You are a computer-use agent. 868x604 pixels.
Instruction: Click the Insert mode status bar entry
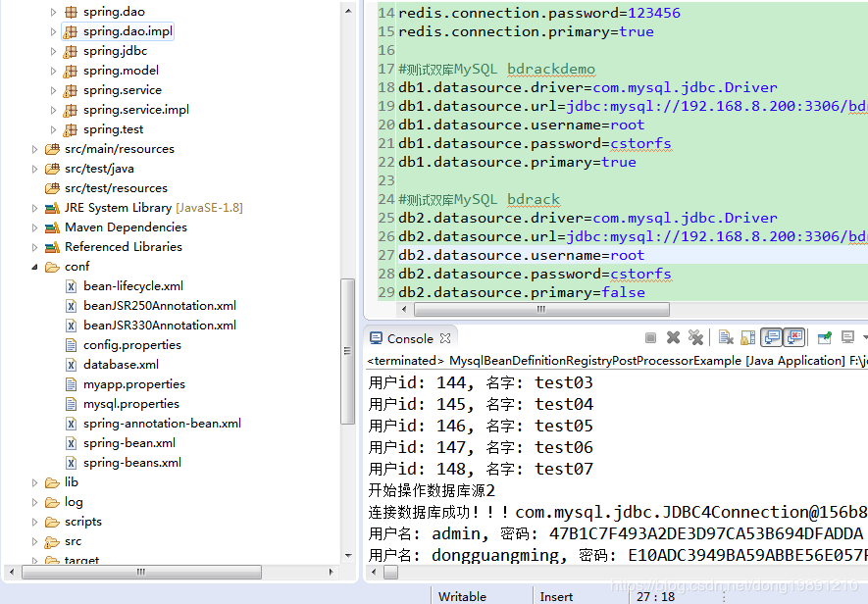click(x=556, y=596)
